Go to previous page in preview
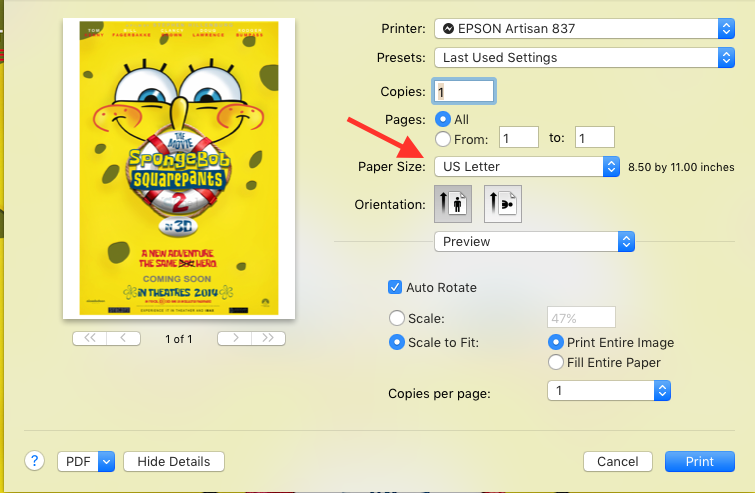 click(123, 338)
